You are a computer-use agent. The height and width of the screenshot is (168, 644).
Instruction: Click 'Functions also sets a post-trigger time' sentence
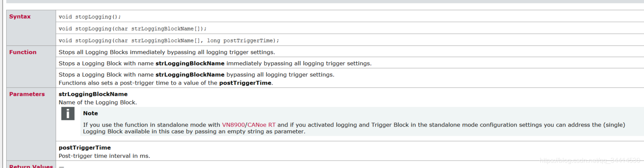click(166, 83)
